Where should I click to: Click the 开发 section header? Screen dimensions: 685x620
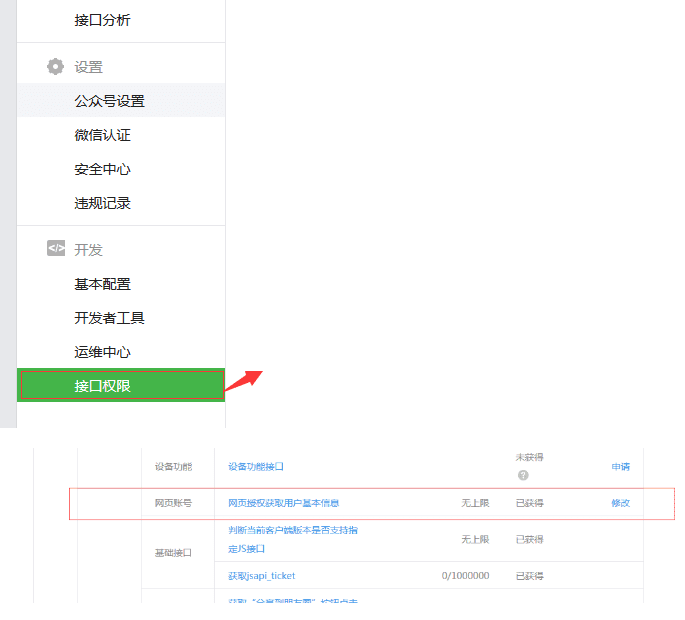(88, 249)
